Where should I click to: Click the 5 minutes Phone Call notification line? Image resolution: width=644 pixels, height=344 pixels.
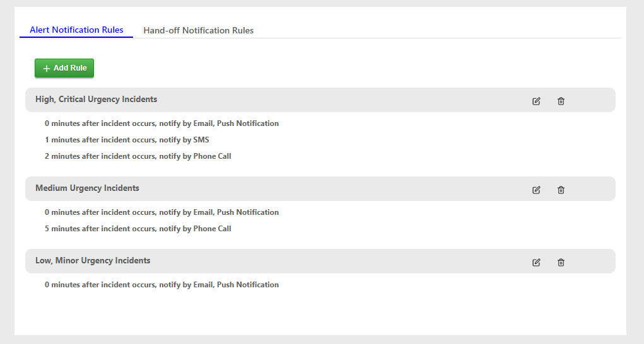coord(138,229)
